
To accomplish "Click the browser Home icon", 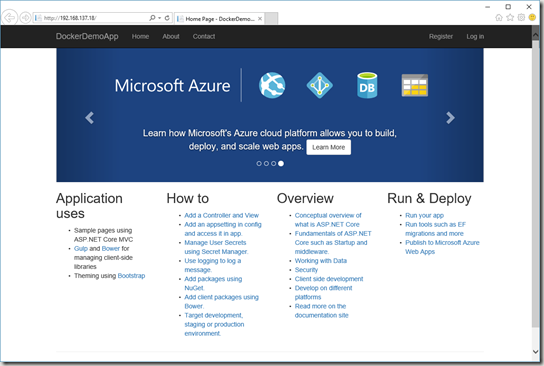I will click(x=499, y=17).
